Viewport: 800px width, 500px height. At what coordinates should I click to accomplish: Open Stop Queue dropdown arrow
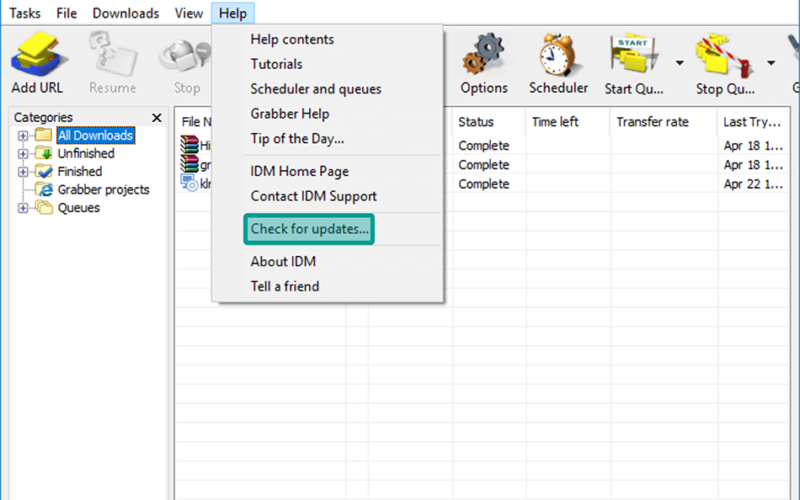[771, 63]
